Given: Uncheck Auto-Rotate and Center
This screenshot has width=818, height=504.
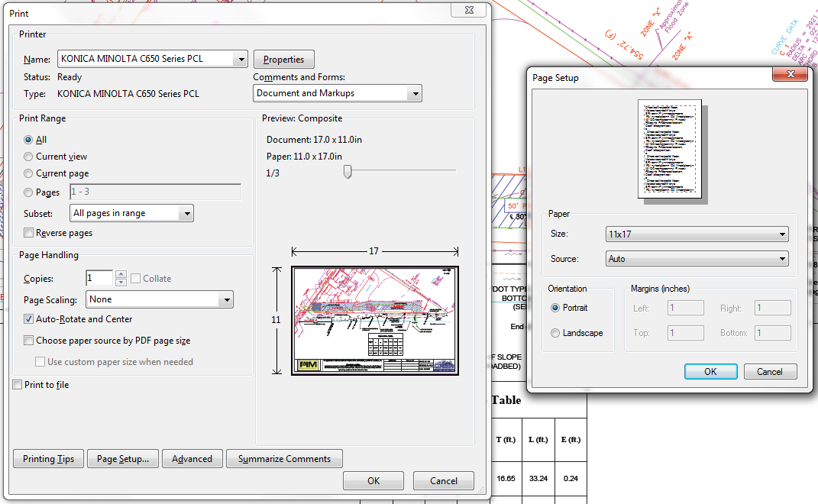Looking at the screenshot, I should [28, 318].
